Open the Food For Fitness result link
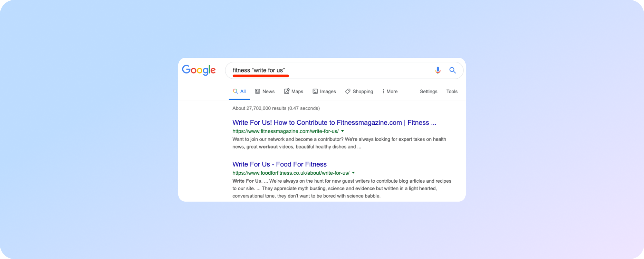This screenshot has height=259, width=644. click(x=279, y=164)
